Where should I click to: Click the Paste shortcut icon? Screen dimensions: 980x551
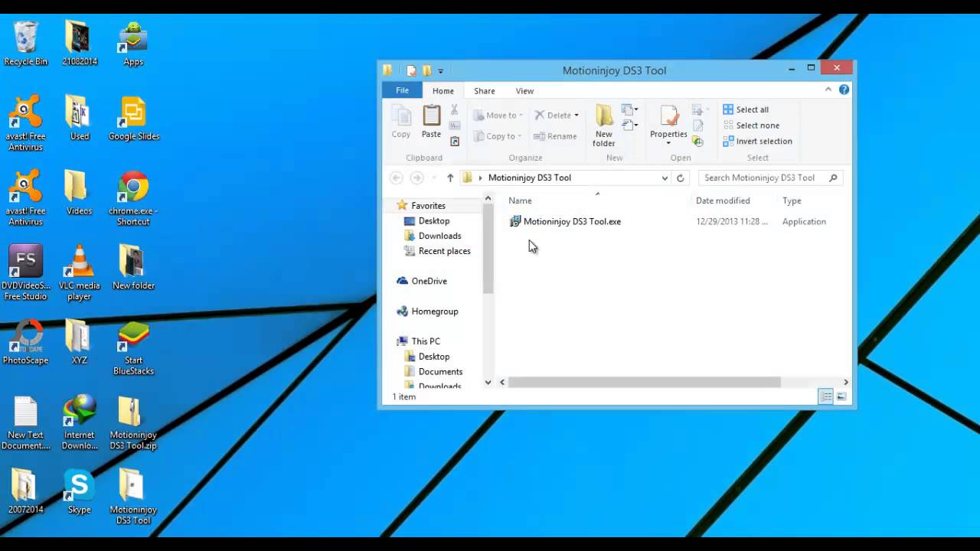[x=454, y=142]
